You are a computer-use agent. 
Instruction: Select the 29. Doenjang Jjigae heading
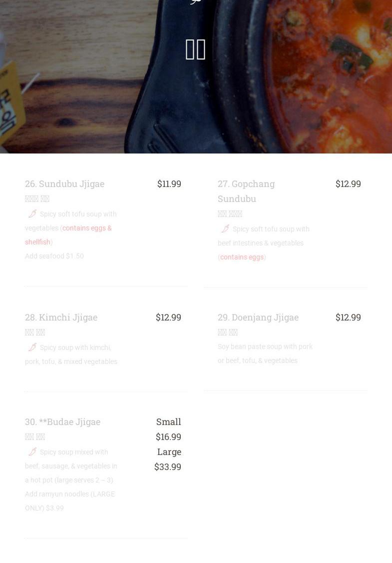coord(258,317)
